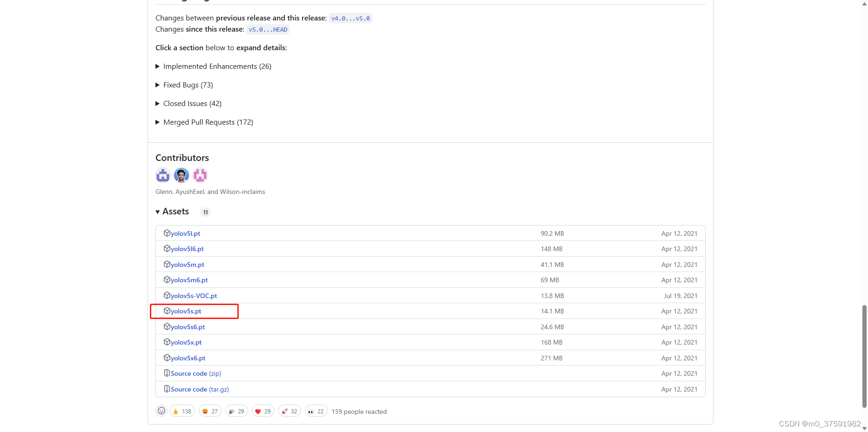868x432 pixels.
Task: Click the Contributors heading
Action: click(182, 158)
